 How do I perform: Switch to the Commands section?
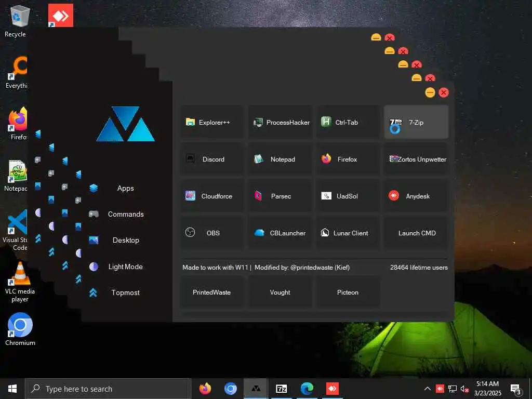(x=126, y=214)
